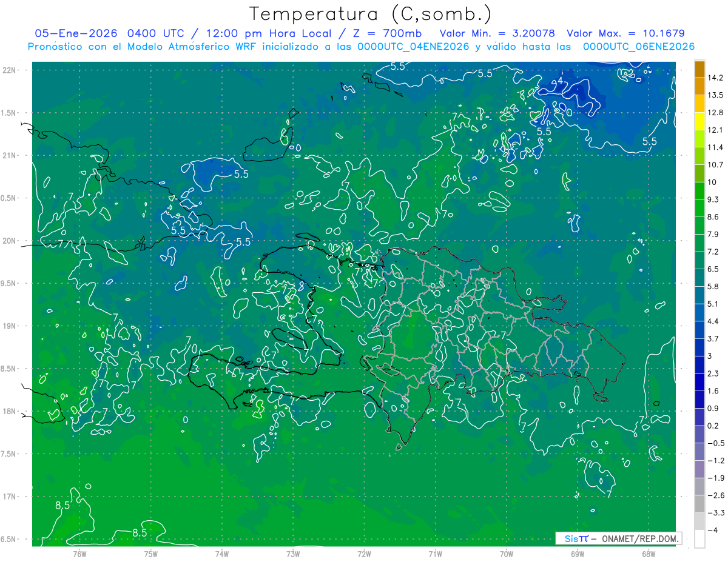This screenshot has width=728, height=562.
Task: Click the "1.6" colorbar label
Action: click(x=713, y=391)
